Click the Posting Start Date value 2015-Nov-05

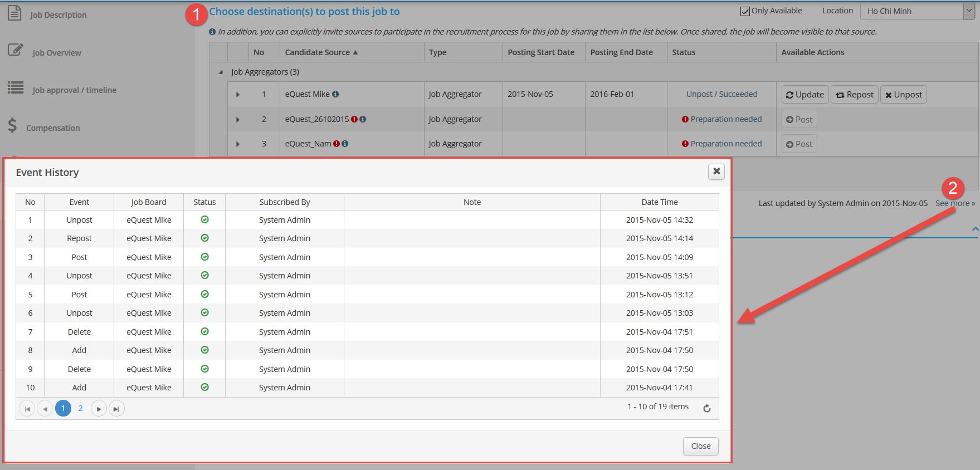[530, 94]
